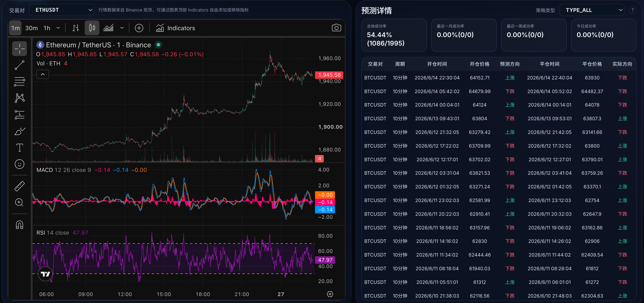This screenshot has height=303, width=644.
Task: Open the forecasting and measurement tools
Action: [x=20, y=115]
